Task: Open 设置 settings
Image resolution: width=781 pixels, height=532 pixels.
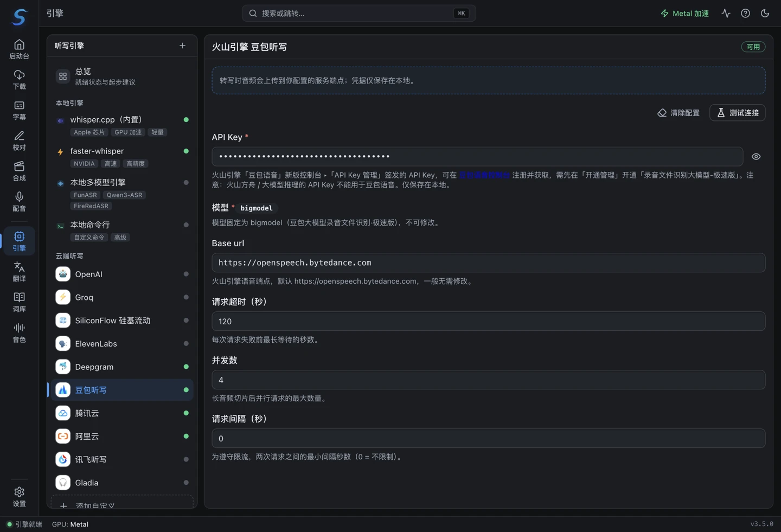Action: click(20, 496)
